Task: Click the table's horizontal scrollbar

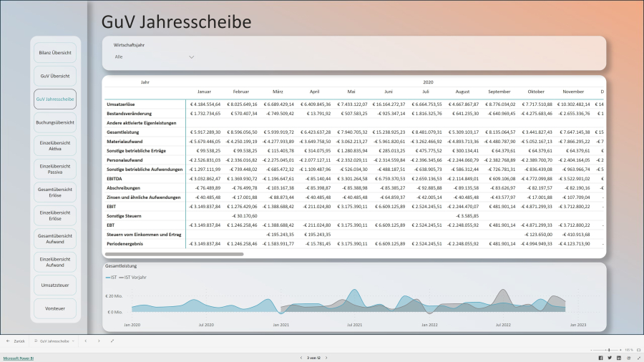Action: (174, 254)
